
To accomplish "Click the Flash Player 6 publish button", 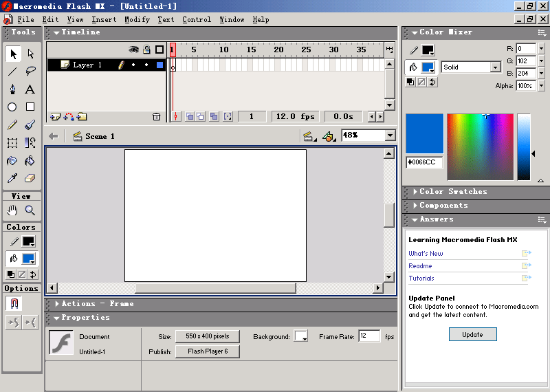I will coord(208,351).
